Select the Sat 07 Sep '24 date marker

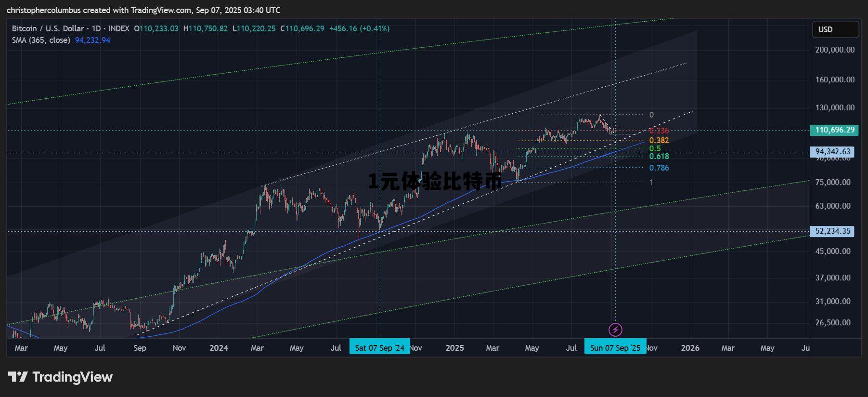(x=379, y=348)
